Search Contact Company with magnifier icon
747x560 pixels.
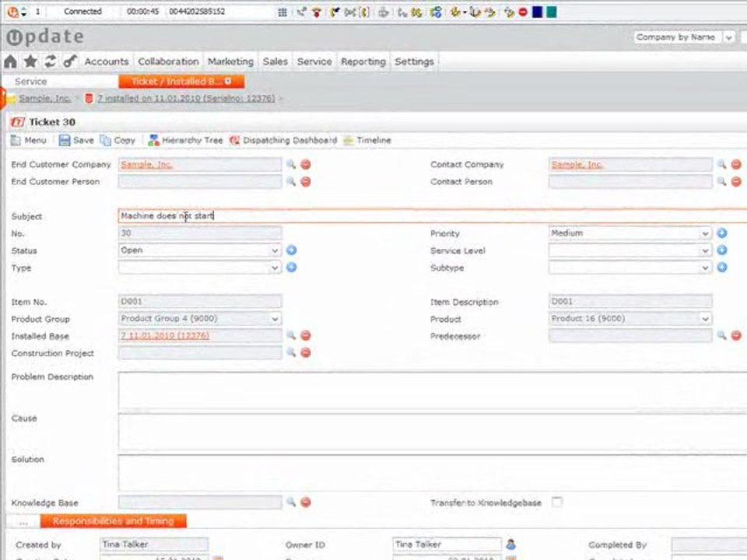(x=722, y=164)
